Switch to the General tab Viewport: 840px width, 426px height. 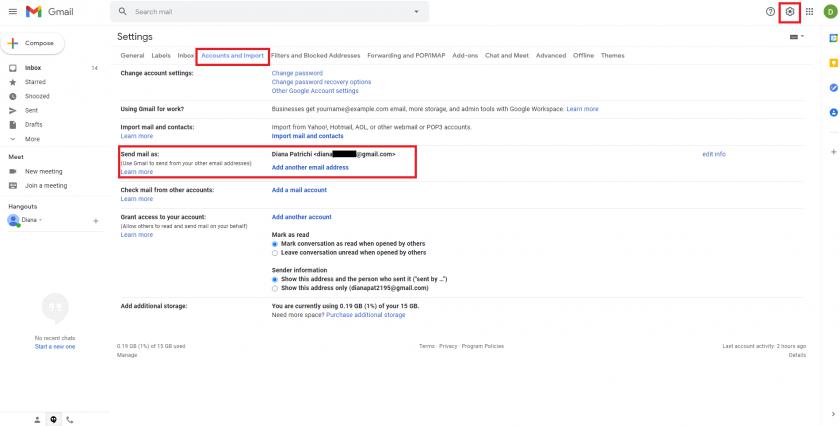tap(132, 56)
